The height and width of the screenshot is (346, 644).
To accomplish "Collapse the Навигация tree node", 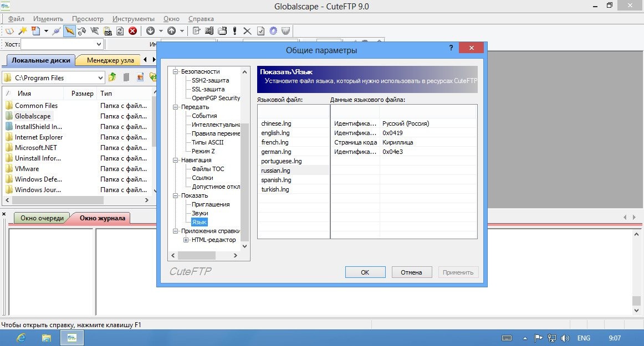I will [x=175, y=160].
